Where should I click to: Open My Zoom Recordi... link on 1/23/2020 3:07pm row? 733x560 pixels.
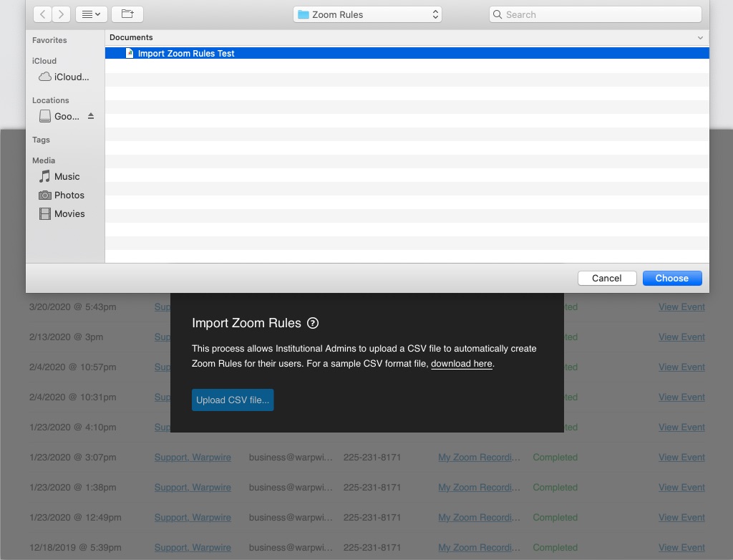(x=479, y=457)
